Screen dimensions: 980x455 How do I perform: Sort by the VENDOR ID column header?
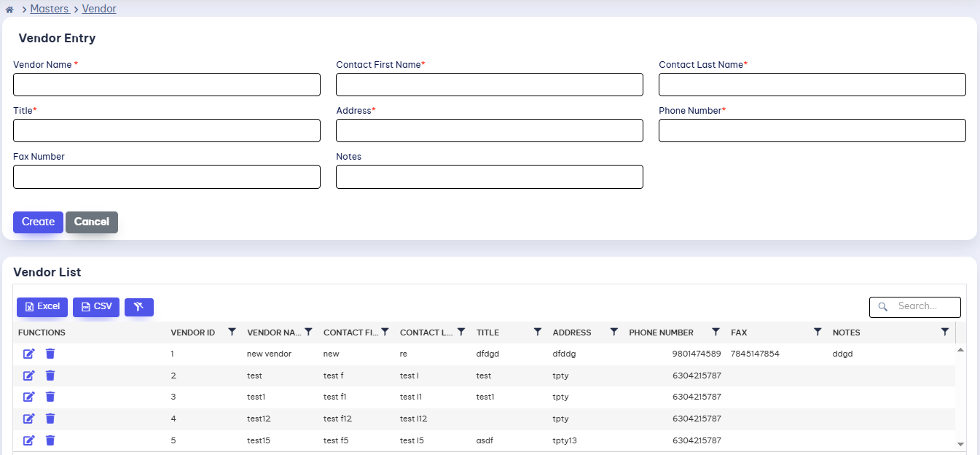[x=193, y=332]
